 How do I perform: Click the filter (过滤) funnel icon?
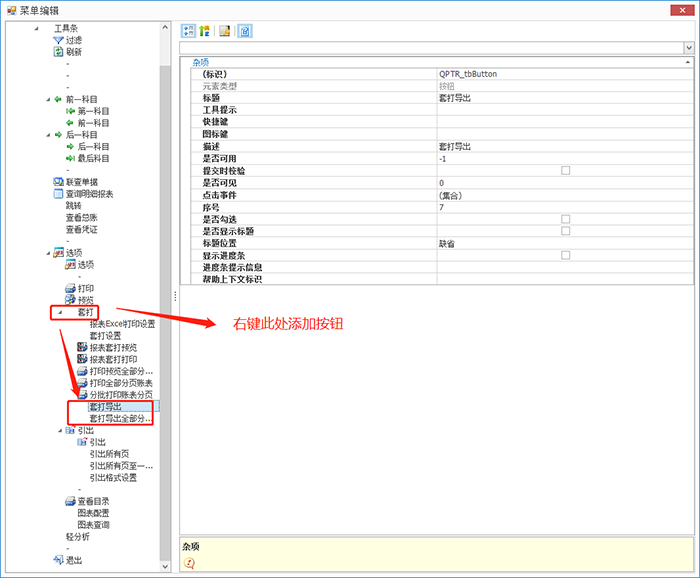58,40
